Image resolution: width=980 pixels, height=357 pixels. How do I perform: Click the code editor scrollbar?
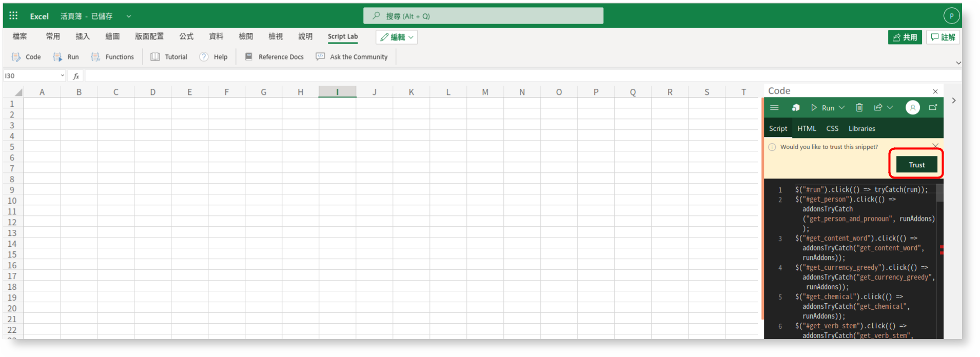click(x=940, y=193)
